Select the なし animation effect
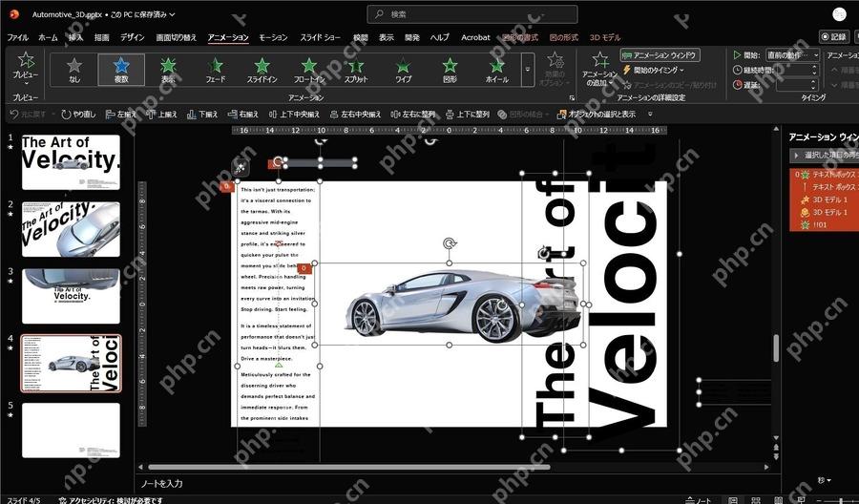 coord(73,70)
